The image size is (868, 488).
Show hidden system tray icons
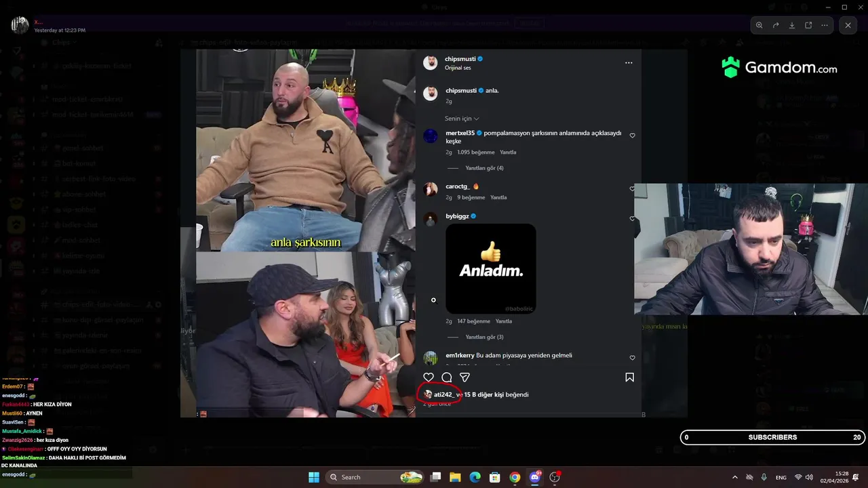tap(734, 477)
